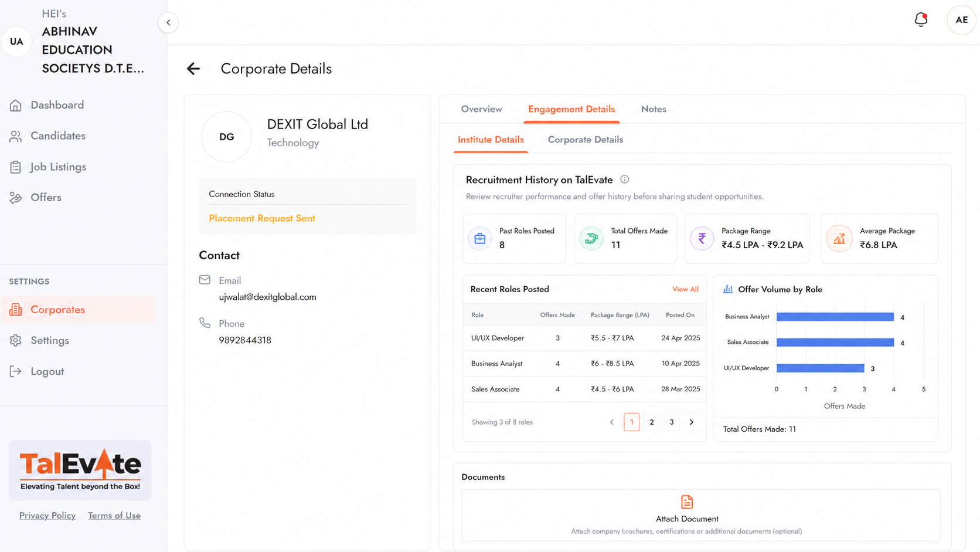Open the Privacy Policy link
This screenshot has width=980, height=552.
click(47, 516)
